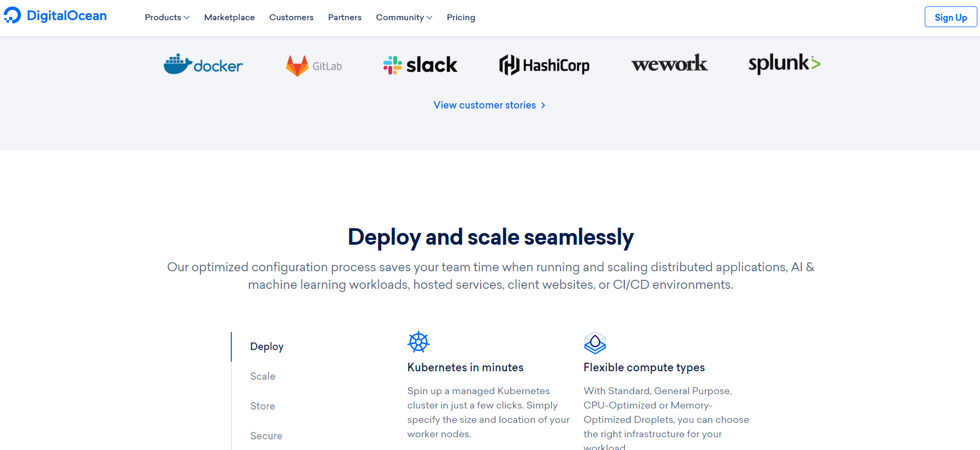Switch to the Store tab
980x450 pixels.
263,406
